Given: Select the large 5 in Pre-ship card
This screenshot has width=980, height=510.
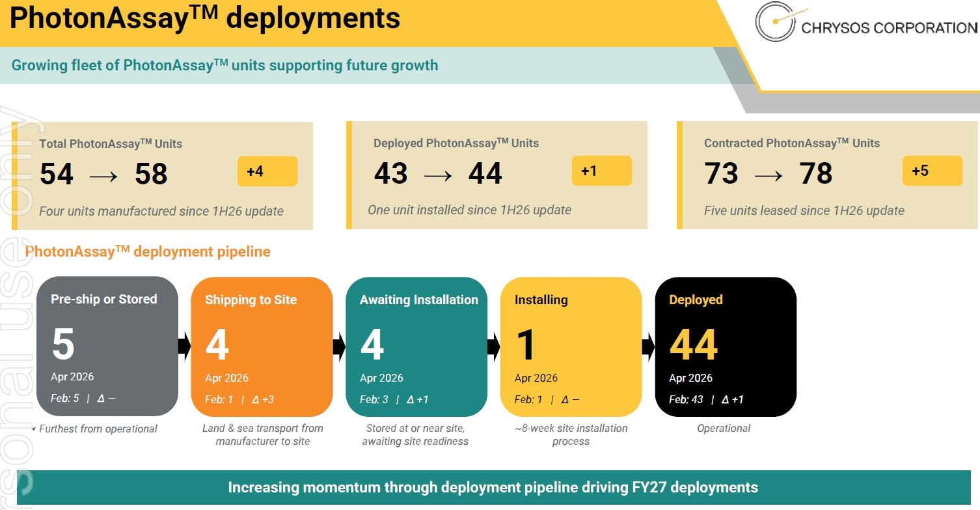Looking at the screenshot, I should (x=63, y=344).
